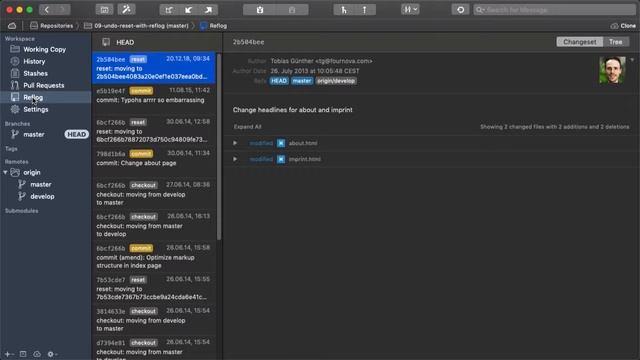Open the cloud services icon in breadcrumb bar

click(12, 26)
